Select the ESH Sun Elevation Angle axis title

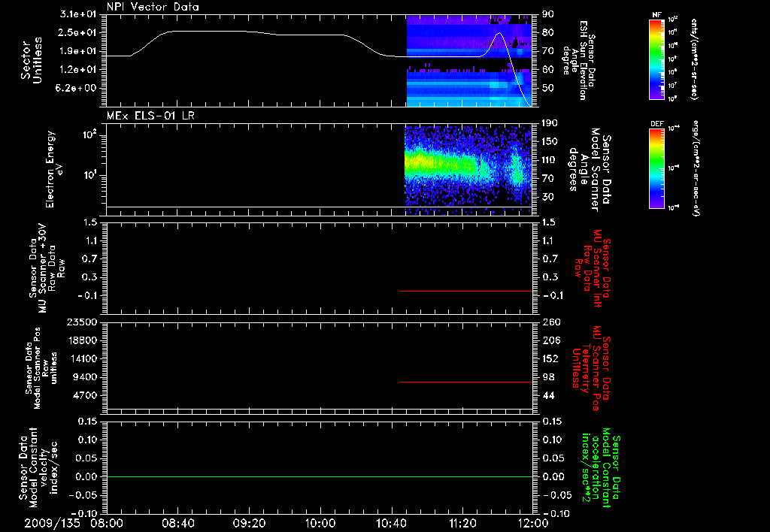coord(579,60)
